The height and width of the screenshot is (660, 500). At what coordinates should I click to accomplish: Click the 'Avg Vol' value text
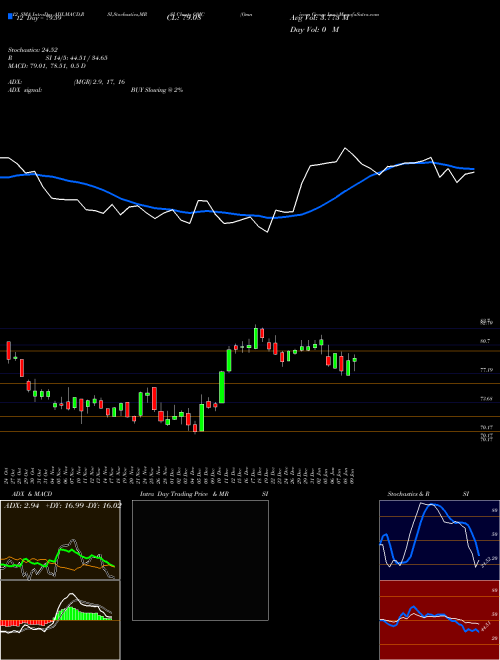319,19
